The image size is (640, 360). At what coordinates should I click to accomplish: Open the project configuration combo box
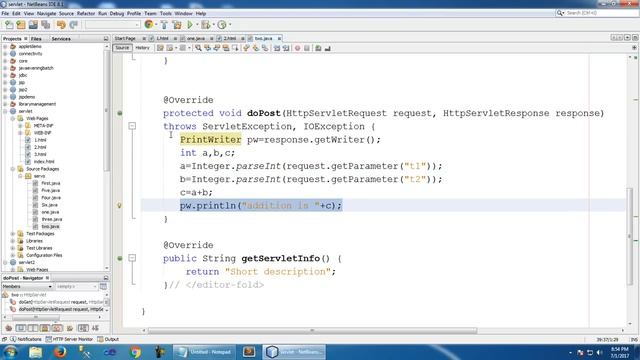(112, 25)
